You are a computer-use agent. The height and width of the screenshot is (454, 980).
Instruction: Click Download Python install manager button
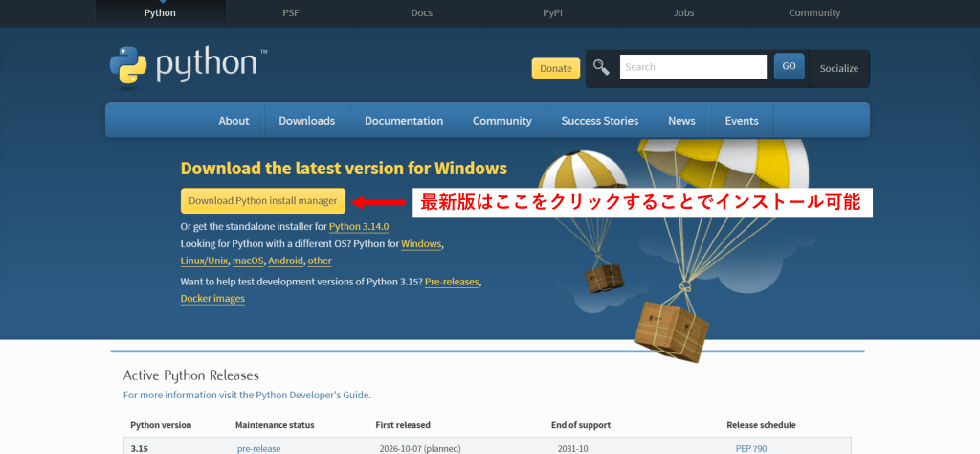click(x=263, y=201)
